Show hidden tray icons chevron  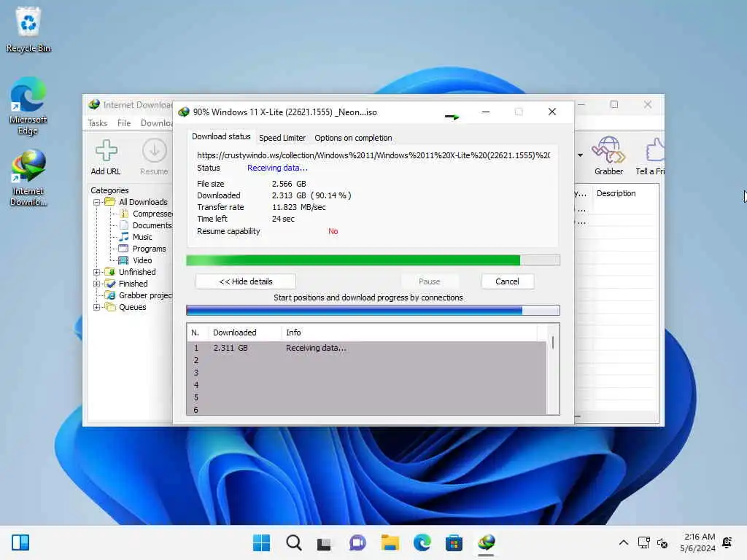pos(623,542)
